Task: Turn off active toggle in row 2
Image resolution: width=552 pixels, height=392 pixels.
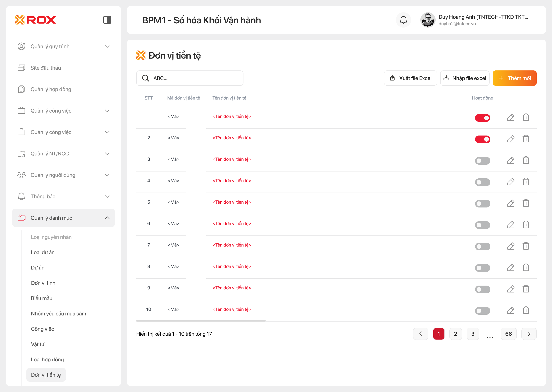Action: (x=482, y=139)
